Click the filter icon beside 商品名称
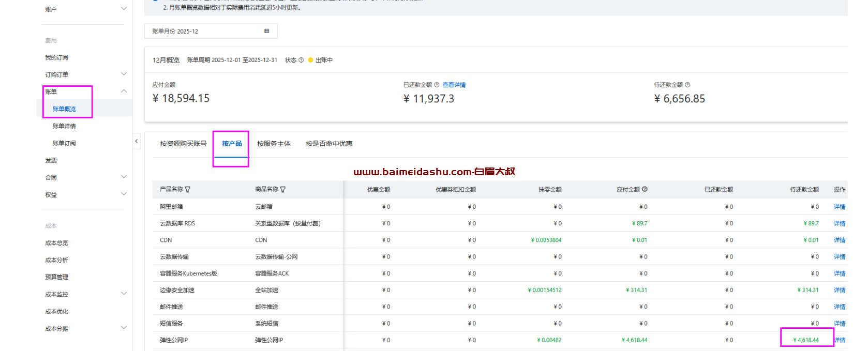This screenshot has width=868, height=351. tap(283, 190)
